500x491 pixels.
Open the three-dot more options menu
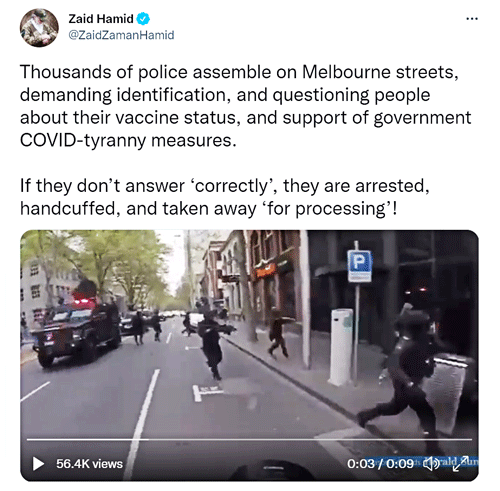[472, 19]
